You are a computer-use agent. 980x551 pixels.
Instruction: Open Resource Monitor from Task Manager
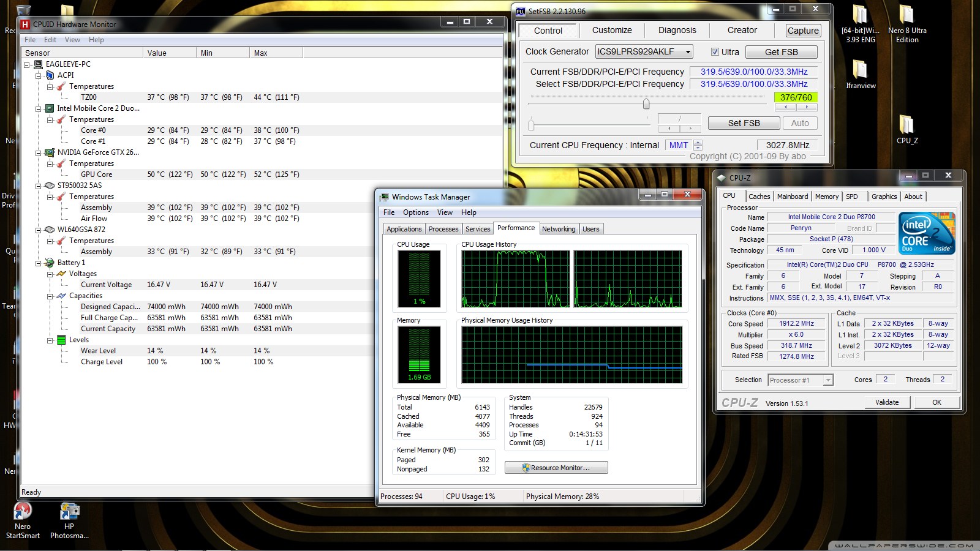tap(556, 468)
